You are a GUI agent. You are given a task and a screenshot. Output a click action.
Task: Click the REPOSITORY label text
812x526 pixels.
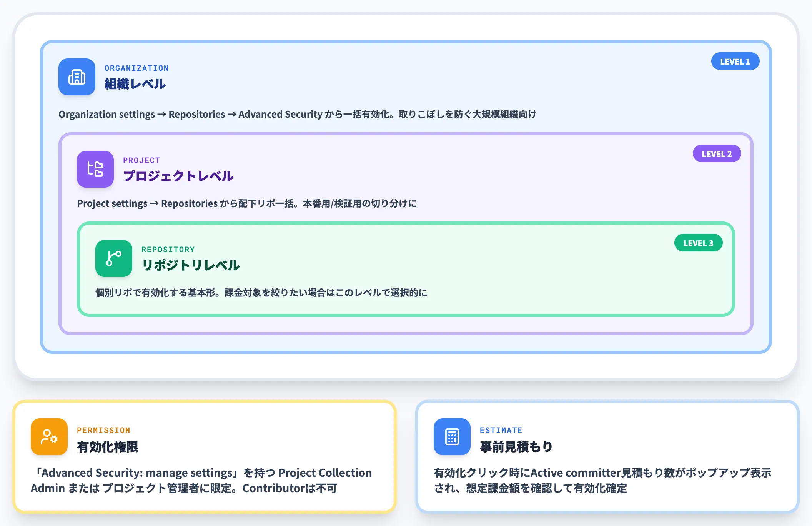pos(168,250)
